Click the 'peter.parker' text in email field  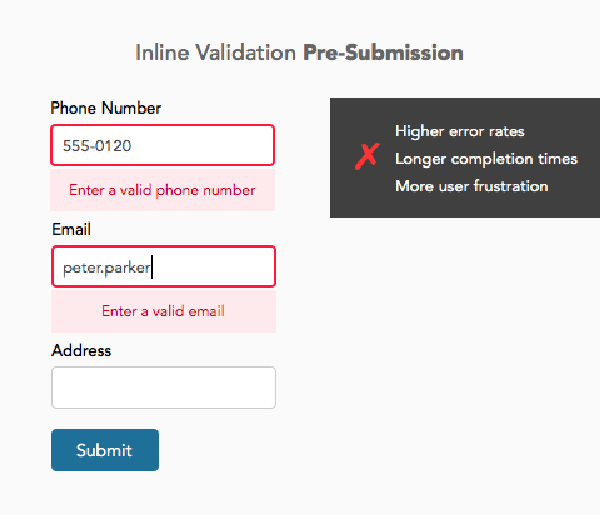(106, 268)
